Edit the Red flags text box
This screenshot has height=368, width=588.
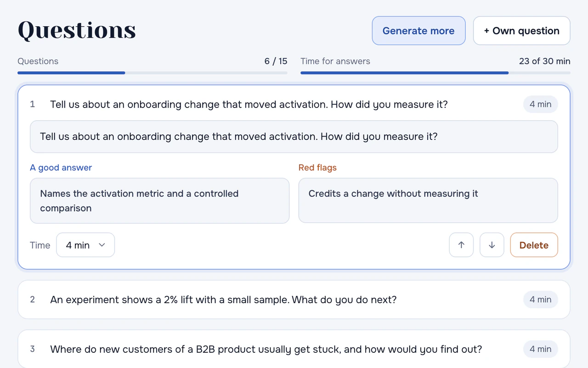[x=428, y=201]
